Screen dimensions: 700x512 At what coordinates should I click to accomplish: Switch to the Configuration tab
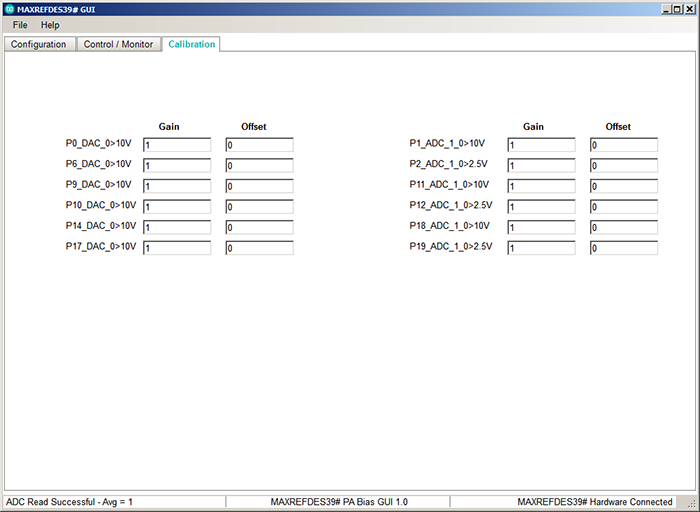(39, 44)
